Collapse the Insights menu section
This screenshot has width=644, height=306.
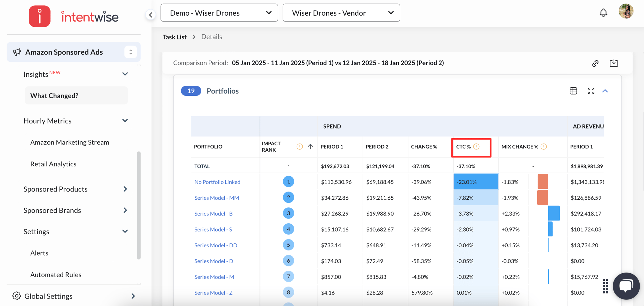pos(125,74)
